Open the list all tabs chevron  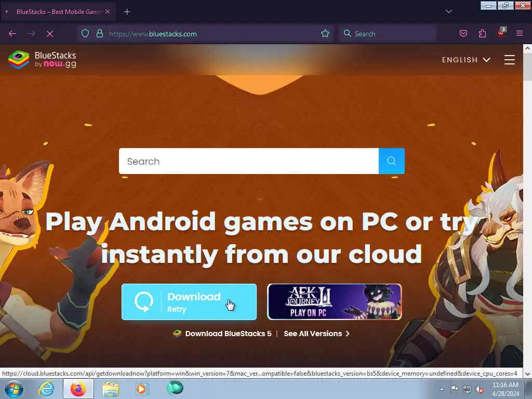[448, 11]
